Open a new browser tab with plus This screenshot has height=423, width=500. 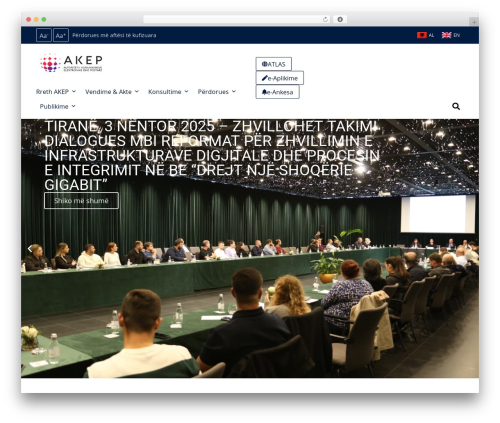[474, 22]
